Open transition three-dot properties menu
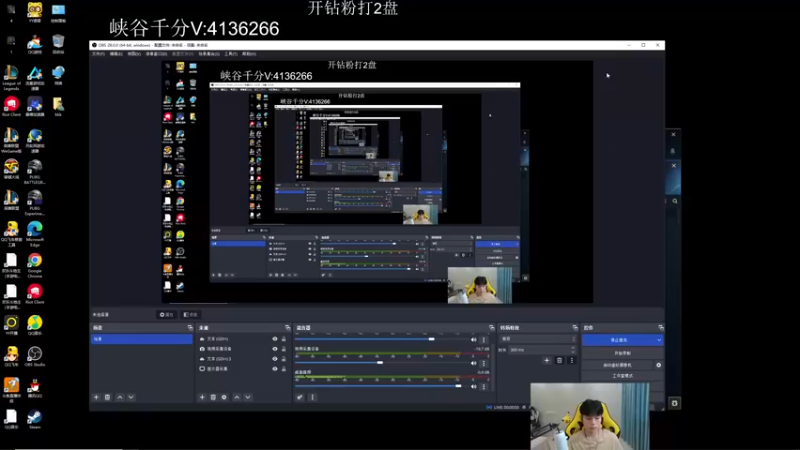 571,360
